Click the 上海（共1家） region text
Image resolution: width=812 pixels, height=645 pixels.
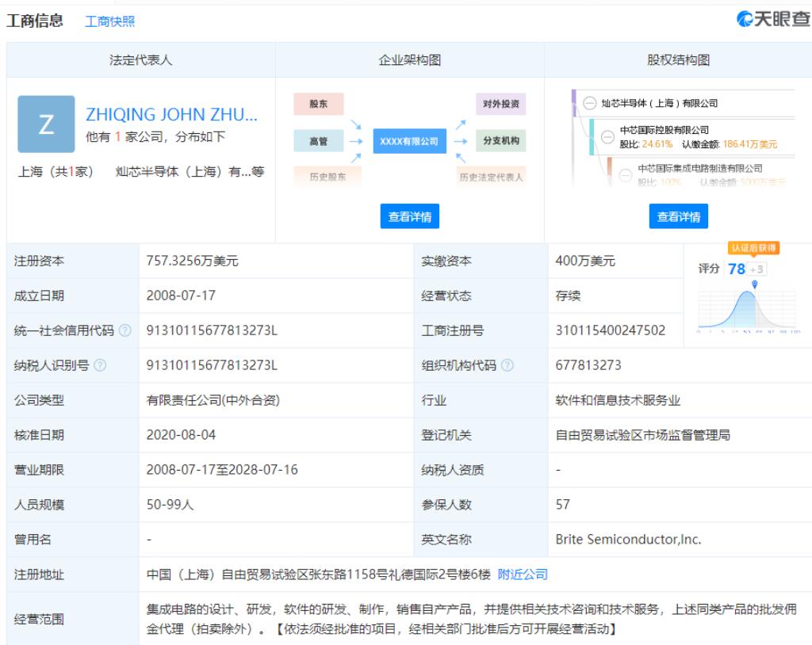pos(56,171)
